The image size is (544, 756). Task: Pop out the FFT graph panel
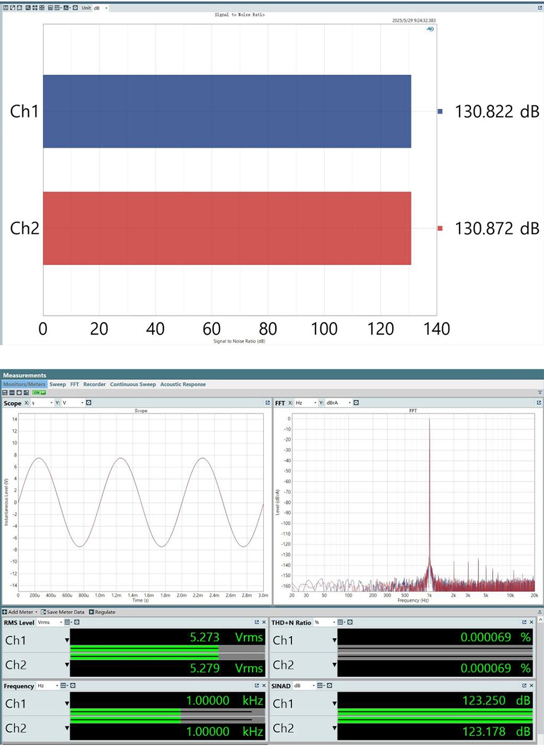pyautogui.click(x=539, y=403)
